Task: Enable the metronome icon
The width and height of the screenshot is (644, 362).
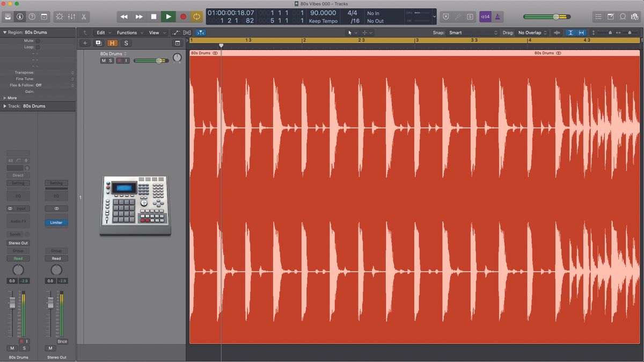Action: click(x=497, y=17)
